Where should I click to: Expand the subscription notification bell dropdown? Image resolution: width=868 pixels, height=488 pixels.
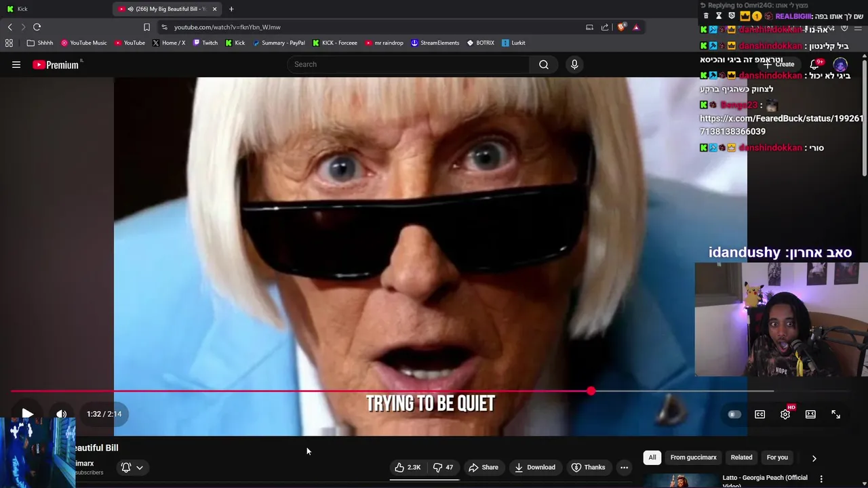tap(132, 467)
